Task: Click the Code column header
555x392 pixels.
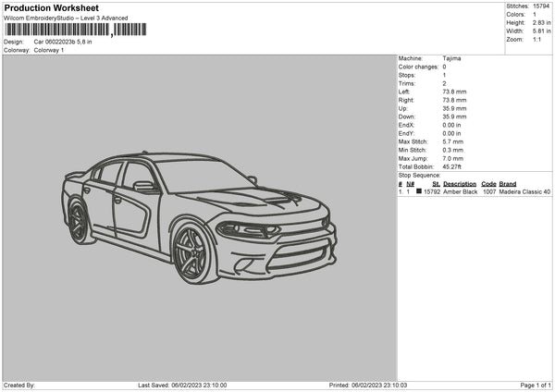Action: point(488,183)
